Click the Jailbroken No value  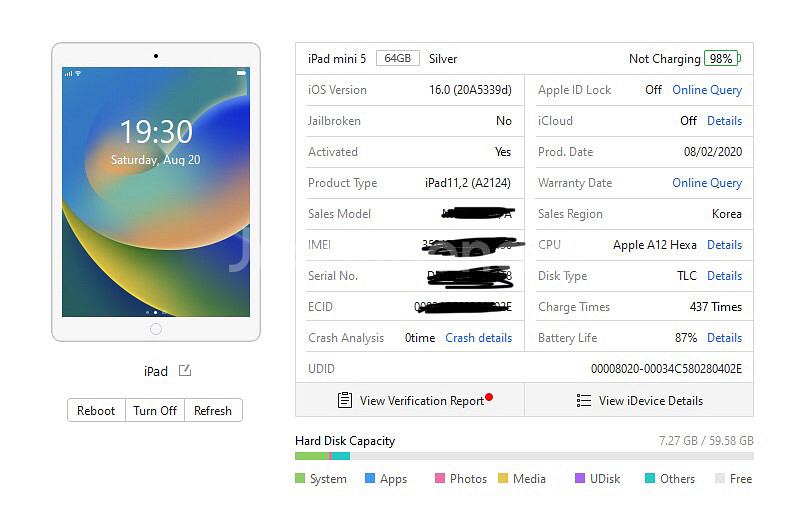click(x=504, y=121)
